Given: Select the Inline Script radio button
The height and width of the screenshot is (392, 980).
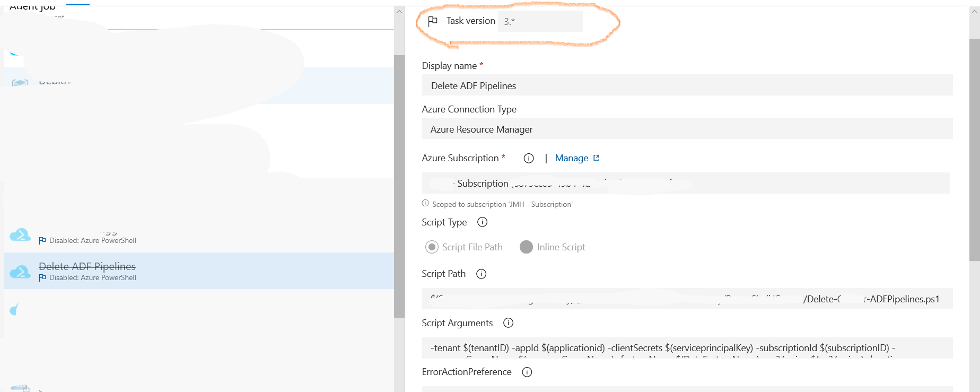Looking at the screenshot, I should (x=526, y=247).
